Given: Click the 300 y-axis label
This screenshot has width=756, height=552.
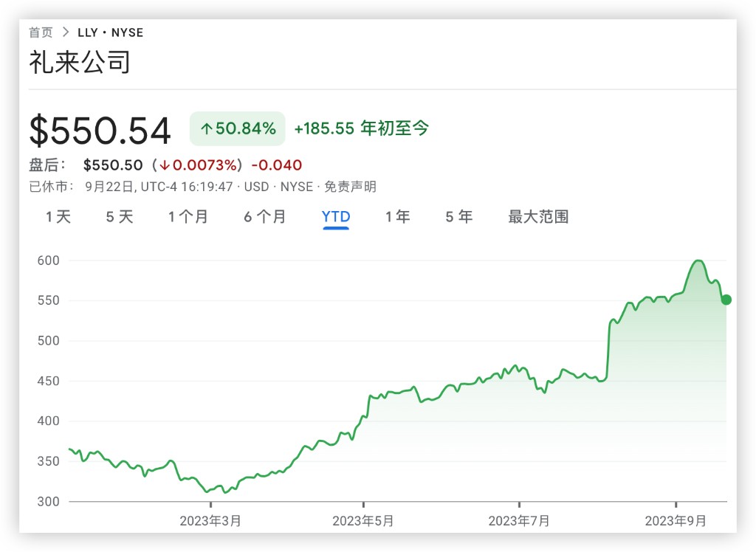Looking at the screenshot, I should tap(48, 501).
